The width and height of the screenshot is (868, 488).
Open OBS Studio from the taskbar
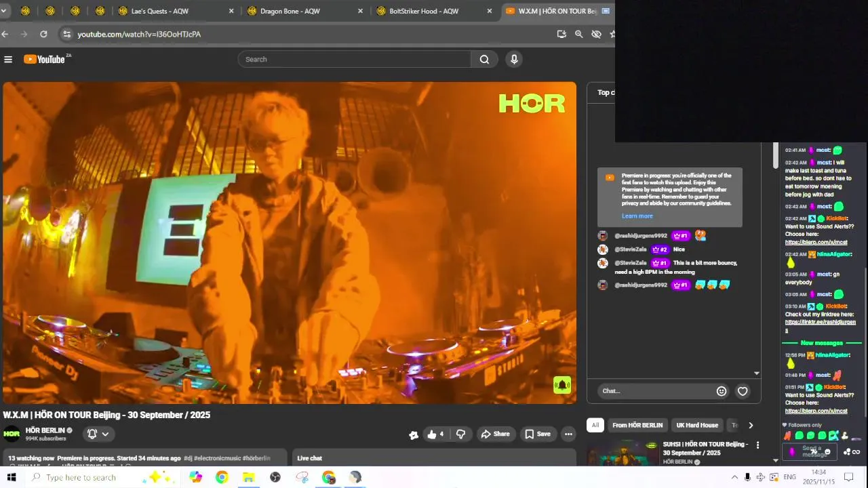coord(275,477)
